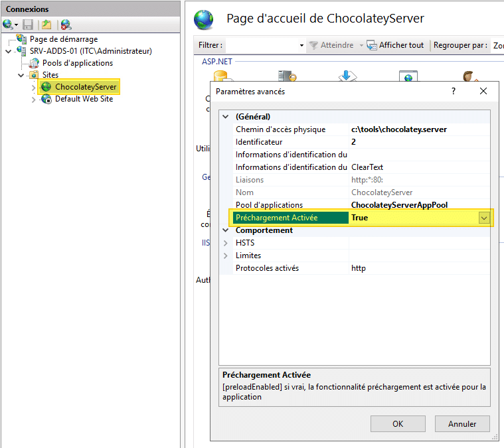Select Chemin d'accès physique row
Image resolution: width=504 pixels, height=448 pixels.
point(355,129)
